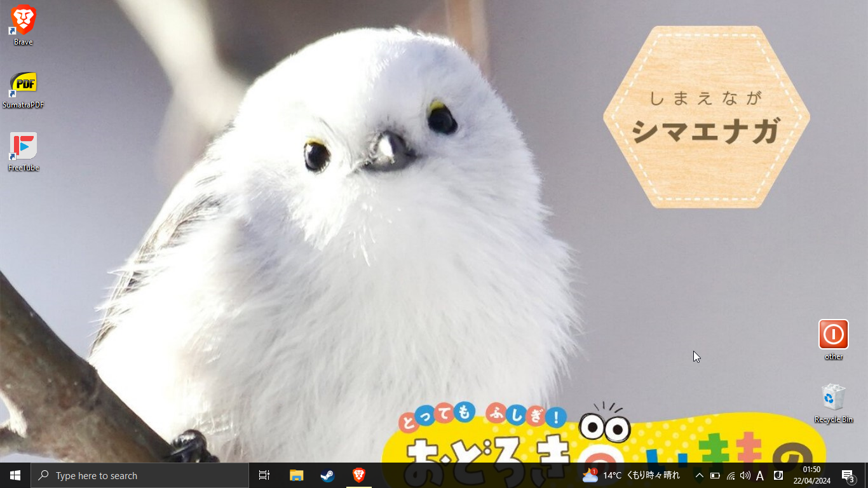
Task: Open the Wi-Fi network flyout
Action: pyautogui.click(x=730, y=475)
